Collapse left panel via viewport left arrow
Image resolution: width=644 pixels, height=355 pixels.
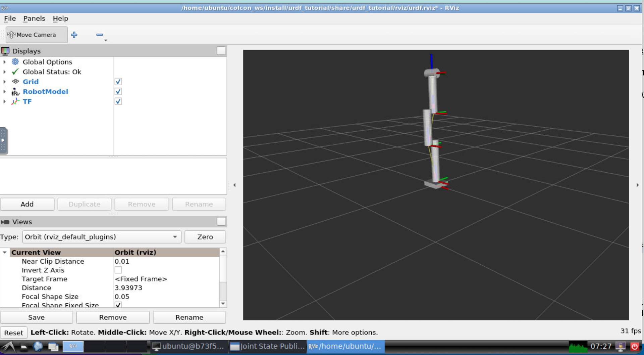click(x=234, y=185)
